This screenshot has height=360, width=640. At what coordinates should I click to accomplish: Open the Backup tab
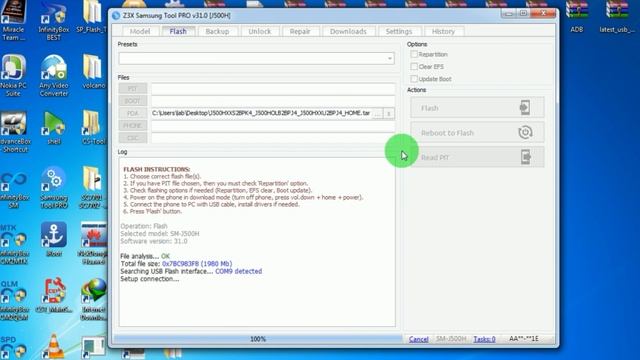pyautogui.click(x=217, y=31)
